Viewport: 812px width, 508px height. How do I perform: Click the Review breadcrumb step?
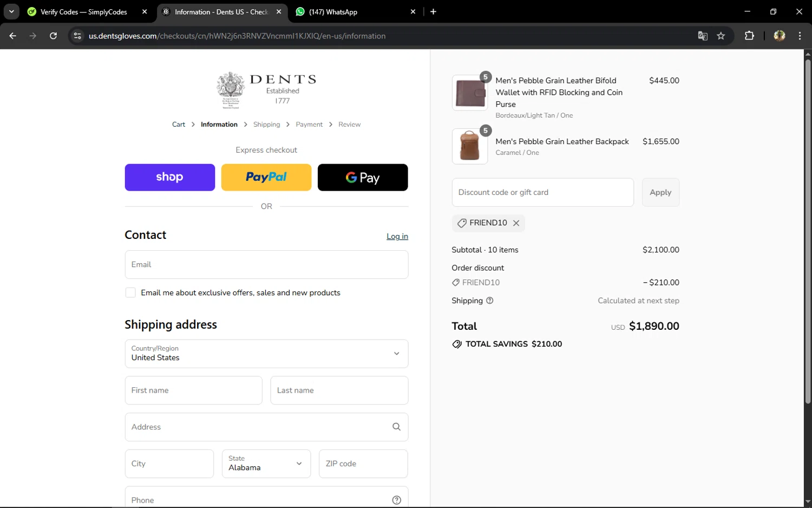coord(349,125)
